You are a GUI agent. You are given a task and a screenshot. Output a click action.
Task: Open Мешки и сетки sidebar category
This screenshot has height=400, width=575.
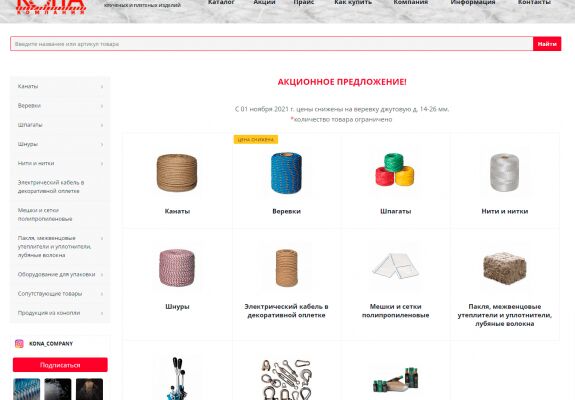pos(45,214)
